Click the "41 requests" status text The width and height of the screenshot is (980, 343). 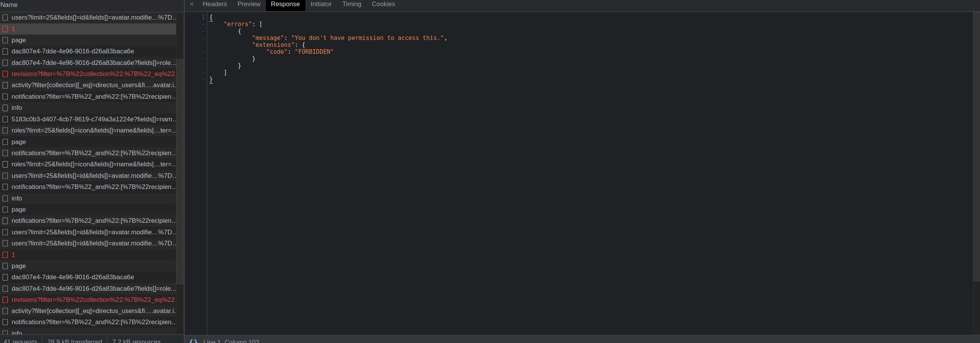(20, 341)
